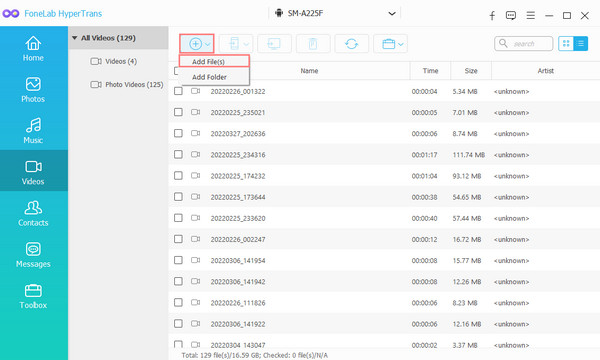Viewport: 600px width, 360px height.
Task: Open the feedback chat icon
Action: [510, 15]
